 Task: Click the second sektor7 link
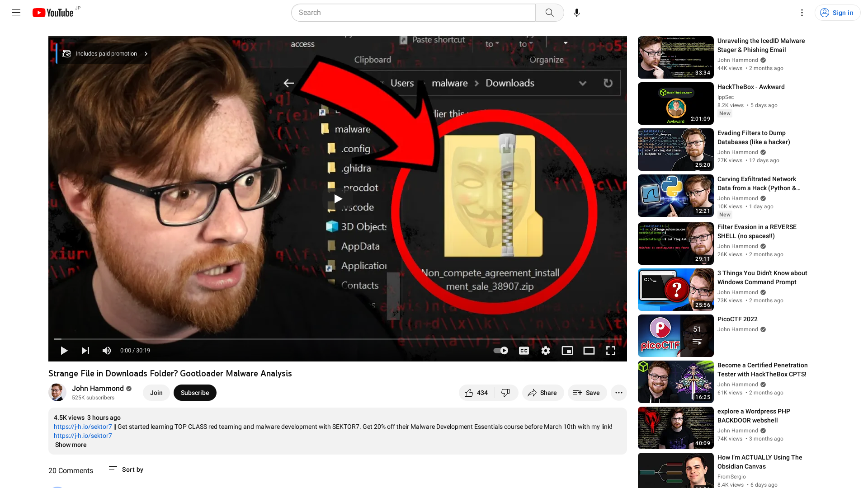(x=82, y=436)
